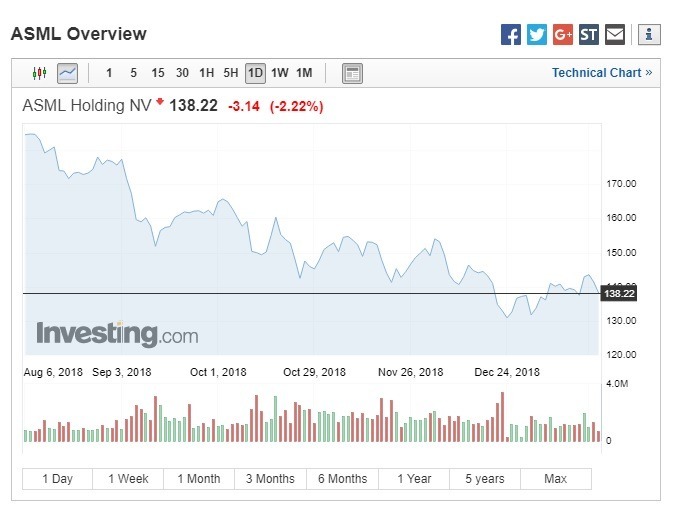Click the Aug 6, 2018 date label

53,372
